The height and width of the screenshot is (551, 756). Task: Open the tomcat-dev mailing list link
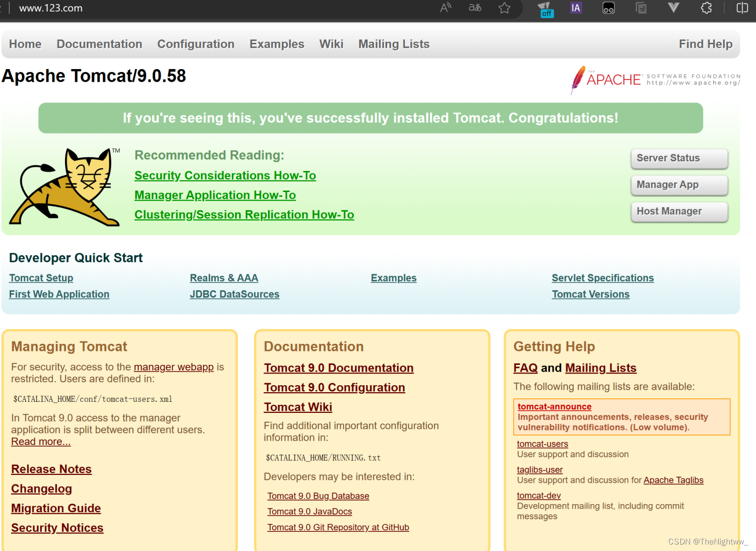click(x=539, y=496)
